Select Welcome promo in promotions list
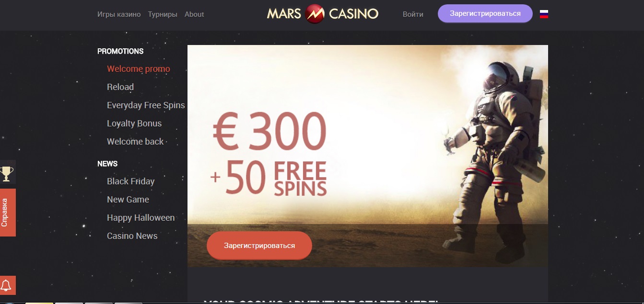The height and width of the screenshot is (304, 644). (139, 69)
